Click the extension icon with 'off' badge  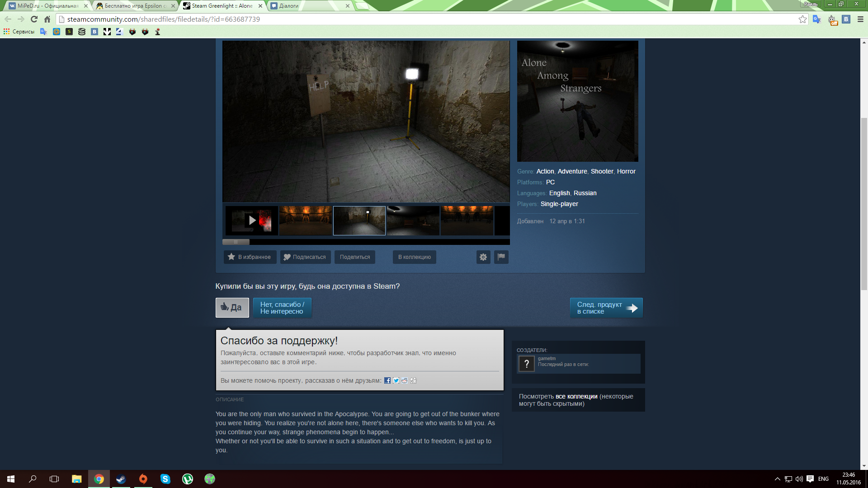coord(832,20)
